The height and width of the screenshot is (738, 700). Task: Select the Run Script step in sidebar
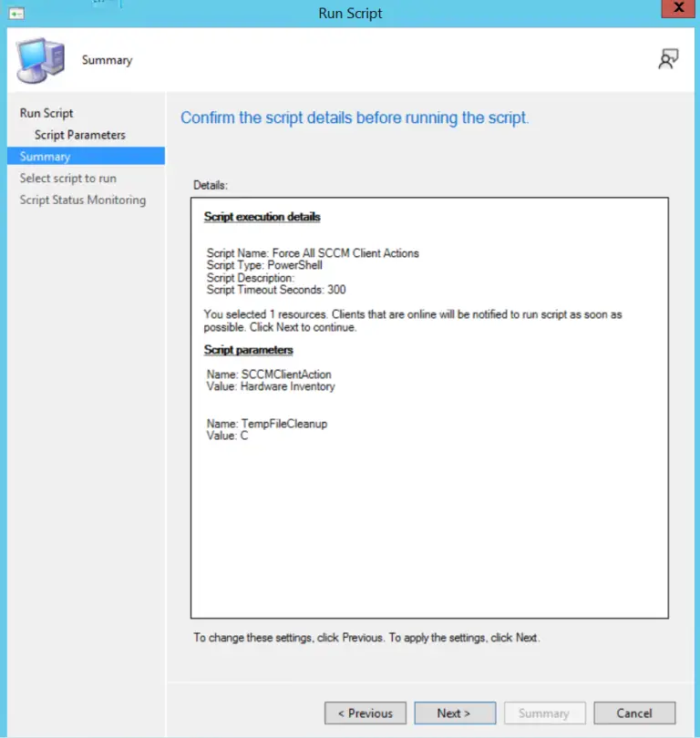click(46, 113)
